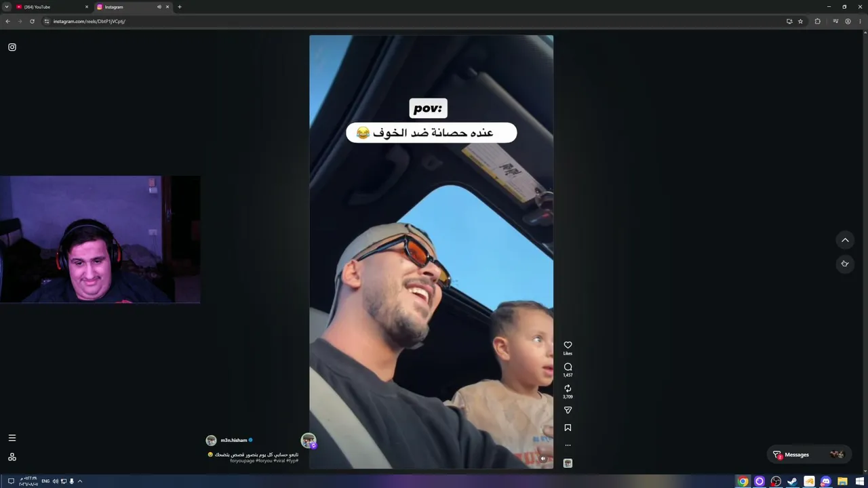Open Google Chrome in the taskbar
868x488 pixels.
pos(743,481)
